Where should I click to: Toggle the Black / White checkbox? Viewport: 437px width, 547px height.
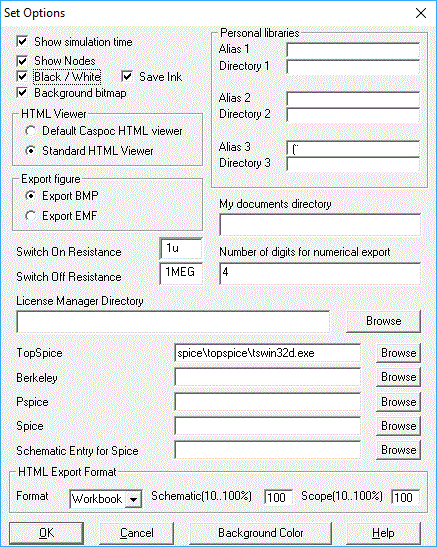pos(22,77)
